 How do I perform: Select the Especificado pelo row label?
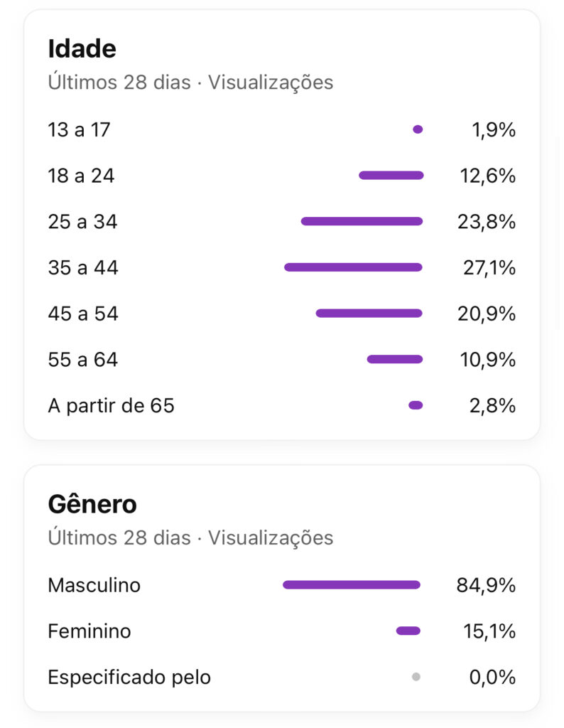[129, 678]
